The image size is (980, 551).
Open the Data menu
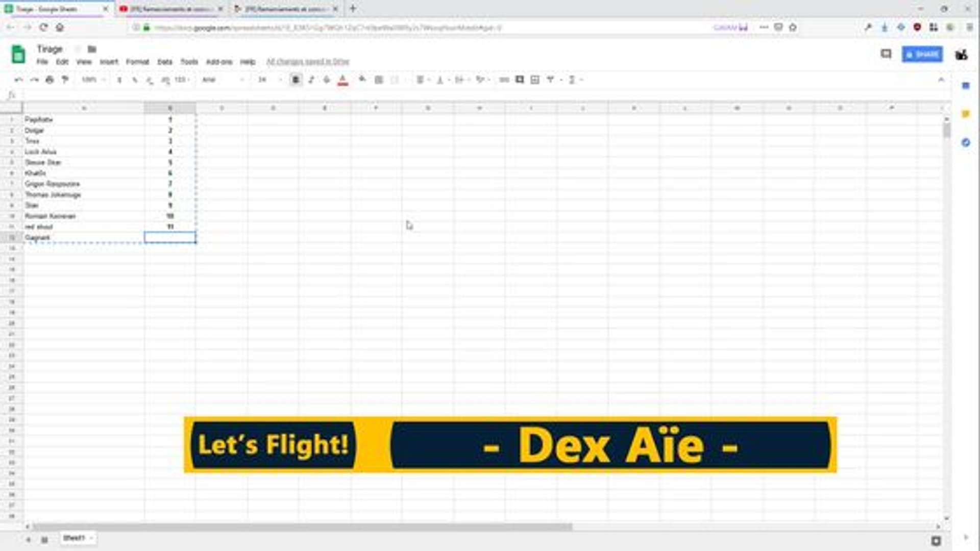coord(165,62)
